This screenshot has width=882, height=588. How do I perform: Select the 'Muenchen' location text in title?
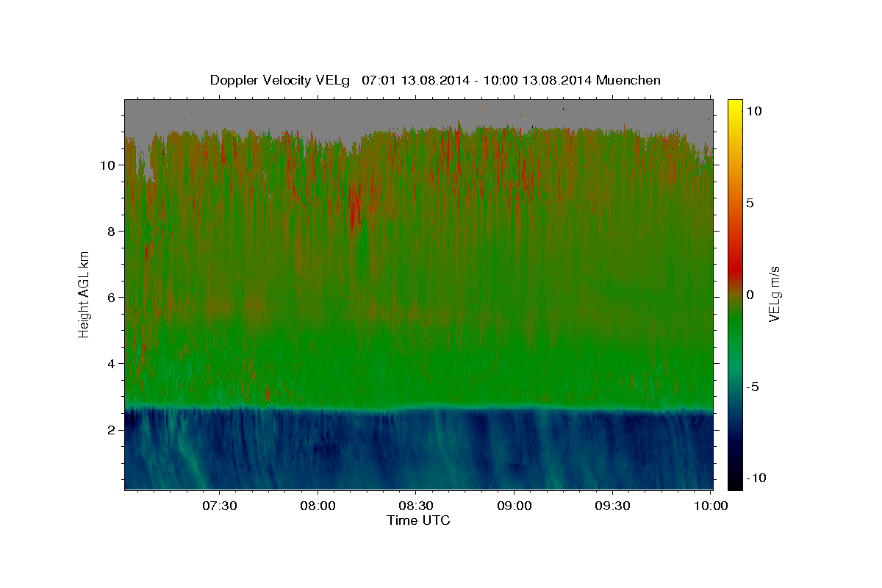628,80
